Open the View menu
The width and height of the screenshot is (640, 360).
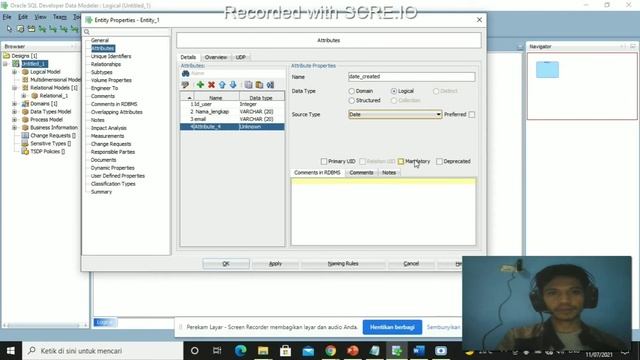40,17
